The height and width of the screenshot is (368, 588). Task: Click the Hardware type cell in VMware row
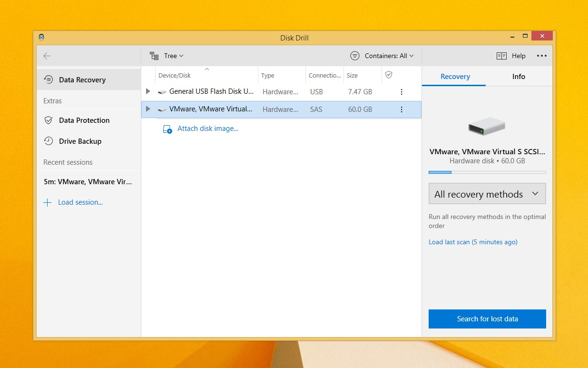280,109
